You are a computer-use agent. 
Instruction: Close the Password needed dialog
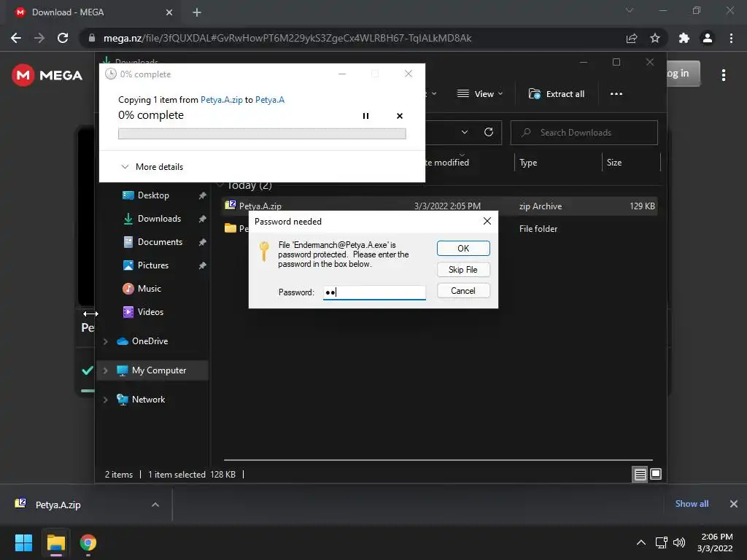(x=487, y=221)
